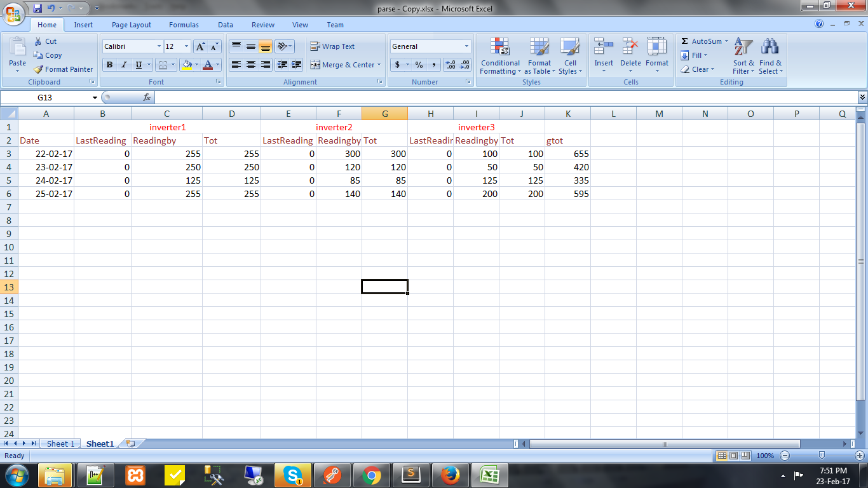This screenshot has height=488, width=868.
Task: Save the workbook from Quick Access toolbar
Action: click(37, 8)
